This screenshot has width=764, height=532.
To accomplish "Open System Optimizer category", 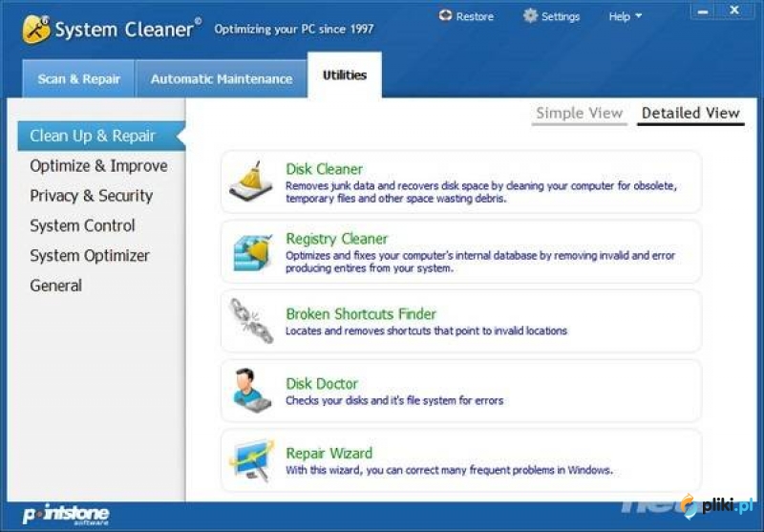I will pyautogui.click(x=90, y=256).
